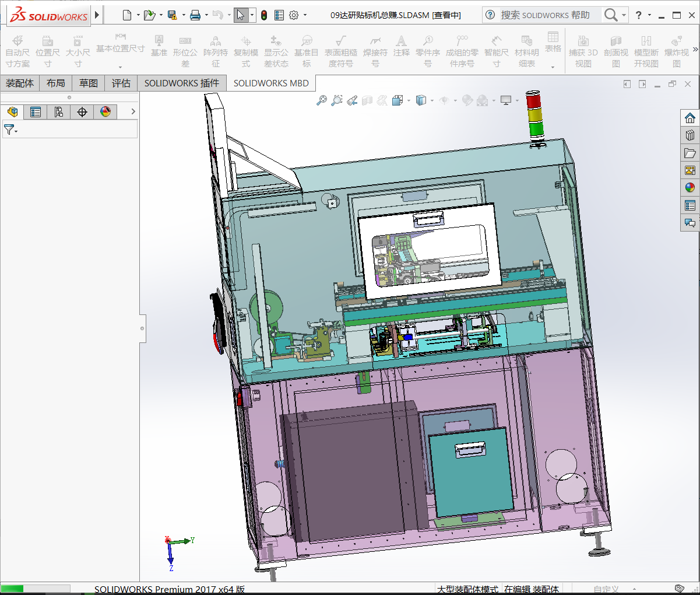The image size is (700, 595).
Task: Expand the Options gear dropdown arrow
Action: 305,15
